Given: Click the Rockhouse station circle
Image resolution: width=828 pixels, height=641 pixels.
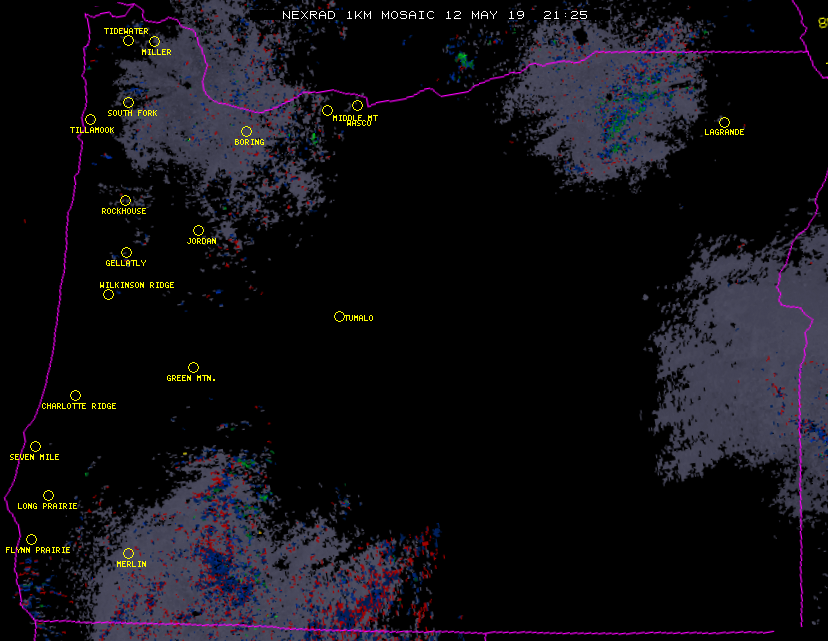Looking at the screenshot, I should (x=125, y=201).
